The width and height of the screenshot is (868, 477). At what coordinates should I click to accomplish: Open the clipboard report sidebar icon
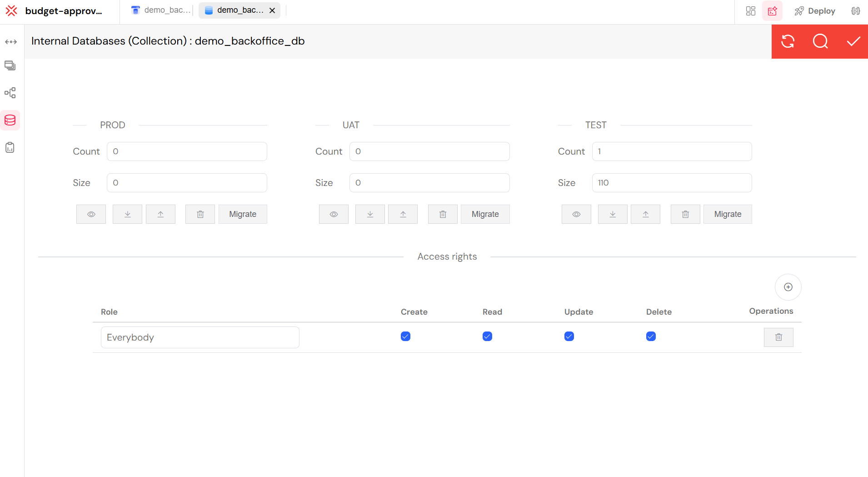[x=10, y=147]
